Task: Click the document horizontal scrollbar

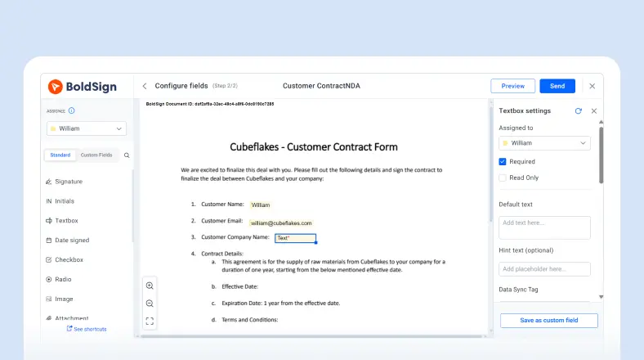Action: [311, 336]
